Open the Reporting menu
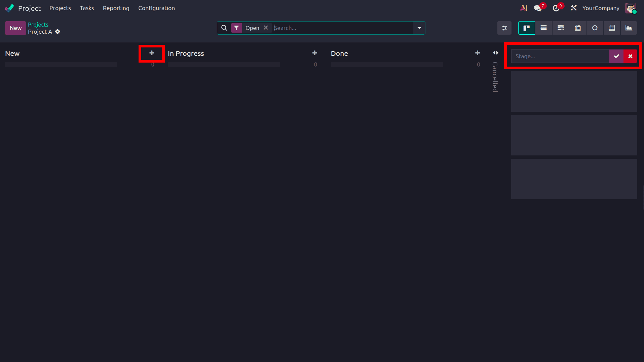The width and height of the screenshot is (644, 362). (116, 8)
